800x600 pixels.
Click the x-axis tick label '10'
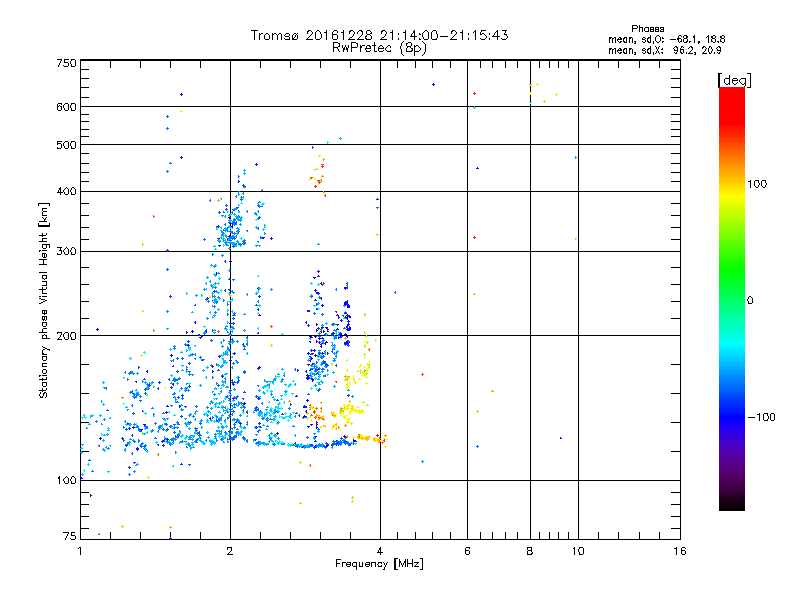pos(578,551)
